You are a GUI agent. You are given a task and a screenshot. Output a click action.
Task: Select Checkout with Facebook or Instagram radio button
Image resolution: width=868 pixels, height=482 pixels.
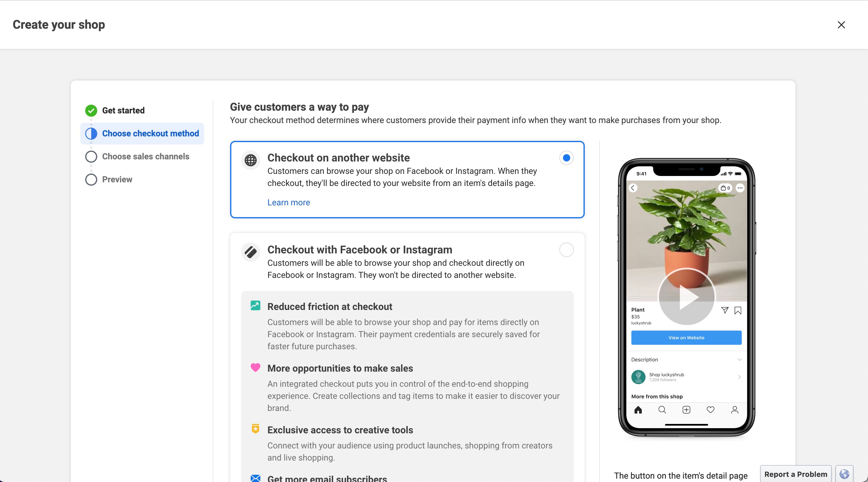point(566,249)
